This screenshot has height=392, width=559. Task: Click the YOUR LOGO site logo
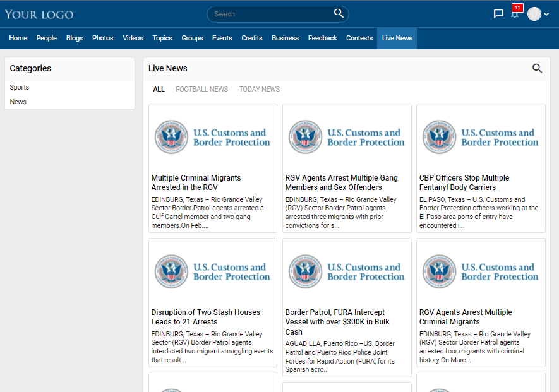point(39,15)
